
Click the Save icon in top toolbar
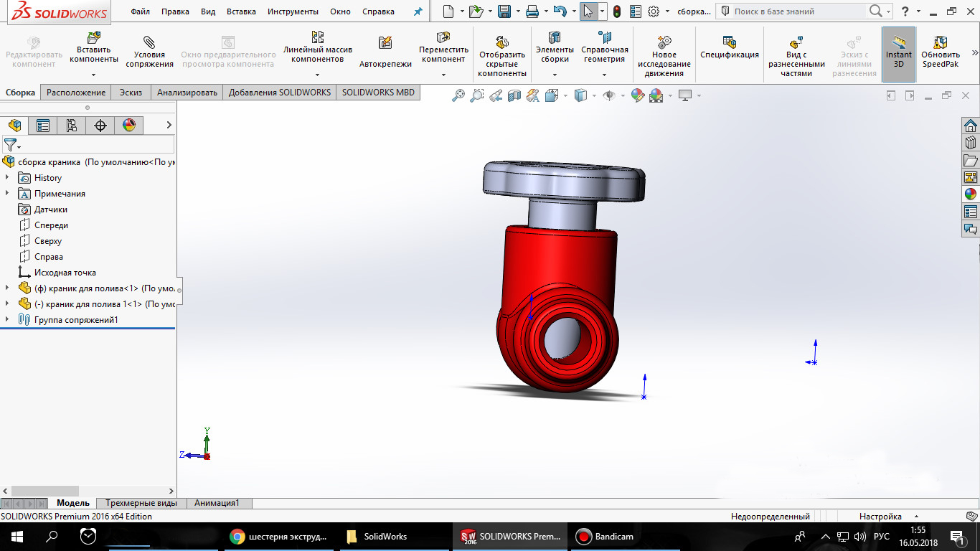(504, 11)
